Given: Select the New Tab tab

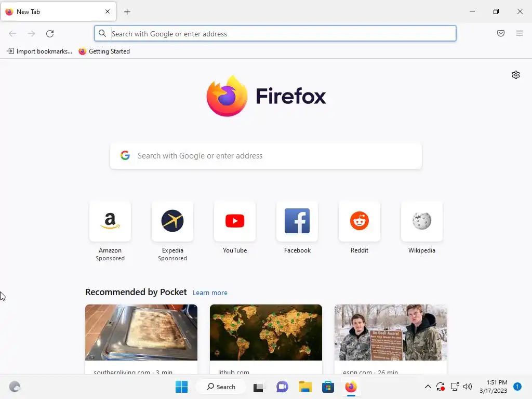Looking at the screenshot, I should click(x=58, y=11).
